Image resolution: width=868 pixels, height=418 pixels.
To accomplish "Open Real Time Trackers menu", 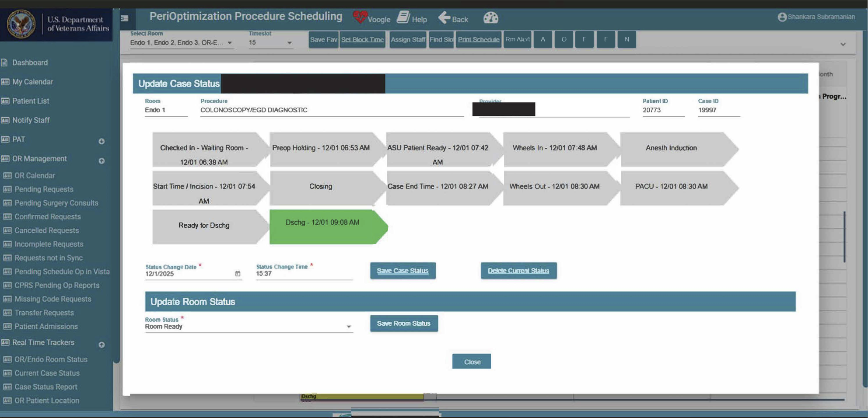I will [43, 342].
